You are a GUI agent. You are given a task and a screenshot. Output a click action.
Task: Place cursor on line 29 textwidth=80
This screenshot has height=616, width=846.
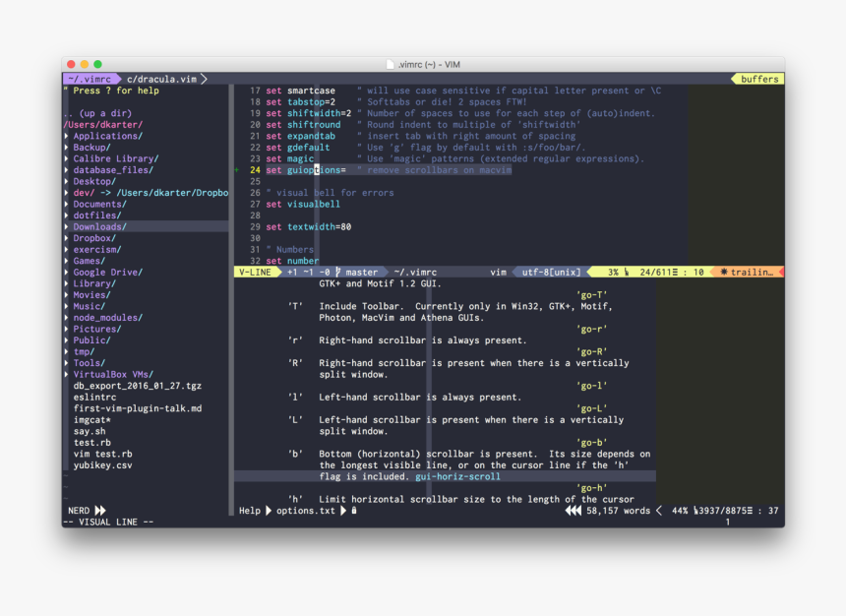[x=309, y=226]
